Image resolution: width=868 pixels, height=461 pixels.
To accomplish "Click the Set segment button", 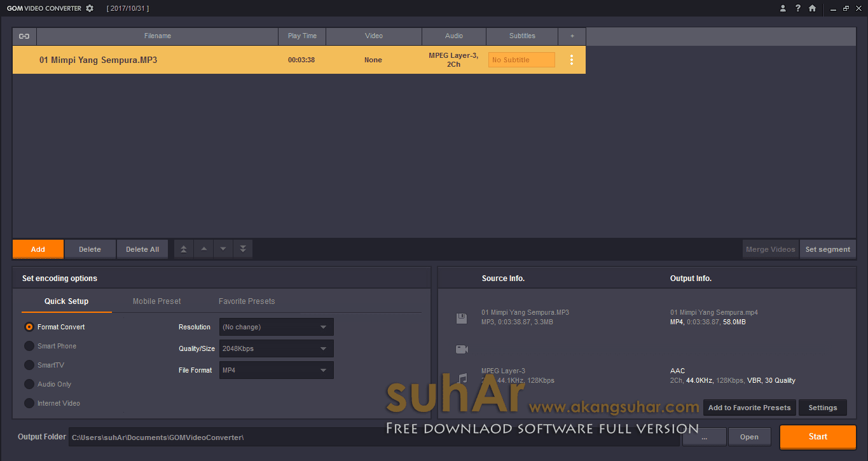I will coord(827,249).
